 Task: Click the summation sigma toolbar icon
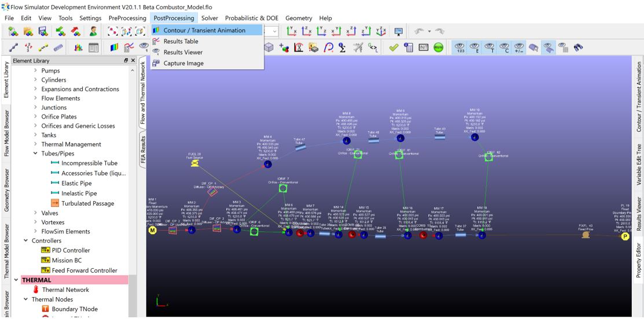pyautogui.click(x=342, y=48)
